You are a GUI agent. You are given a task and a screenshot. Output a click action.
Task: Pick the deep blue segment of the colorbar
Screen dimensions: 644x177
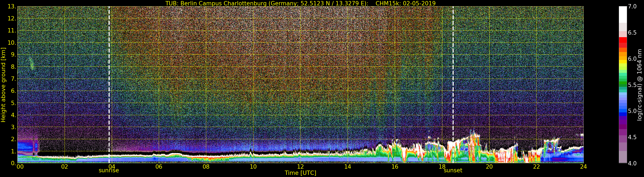pos(623,114)
